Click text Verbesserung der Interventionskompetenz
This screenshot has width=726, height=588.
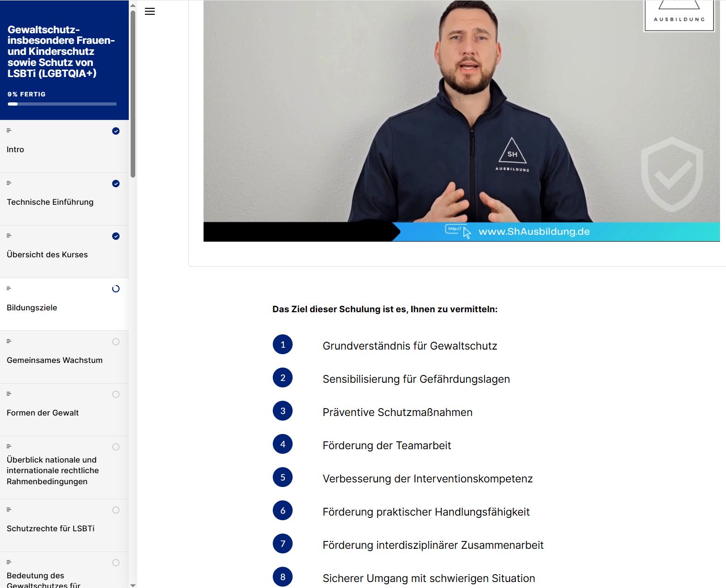point(428,479)
